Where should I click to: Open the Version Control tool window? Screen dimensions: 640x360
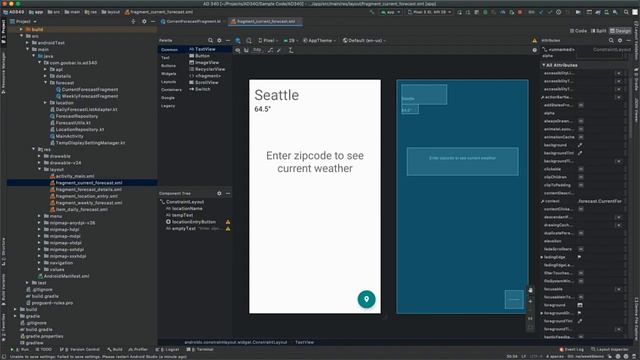pos(80,349)
